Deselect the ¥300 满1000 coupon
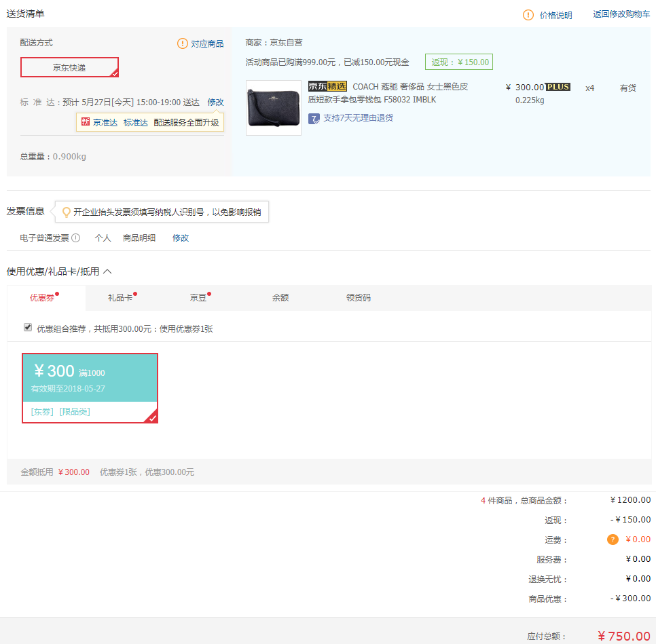 coord(90,388)
